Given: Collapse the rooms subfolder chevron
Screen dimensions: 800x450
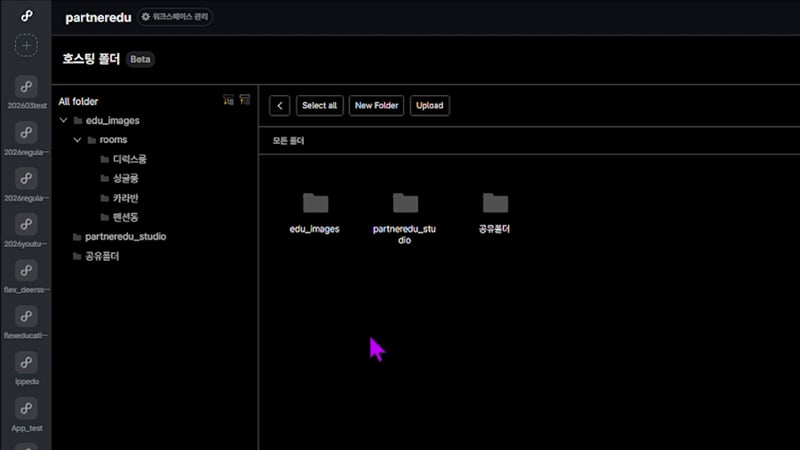Looking at the screenshot, I should (78, 140).
